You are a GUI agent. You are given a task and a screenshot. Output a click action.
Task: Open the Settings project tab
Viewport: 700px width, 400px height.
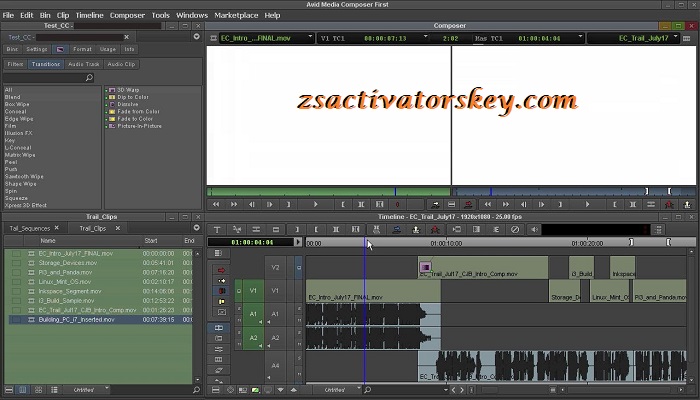click(x=37, y=49)
